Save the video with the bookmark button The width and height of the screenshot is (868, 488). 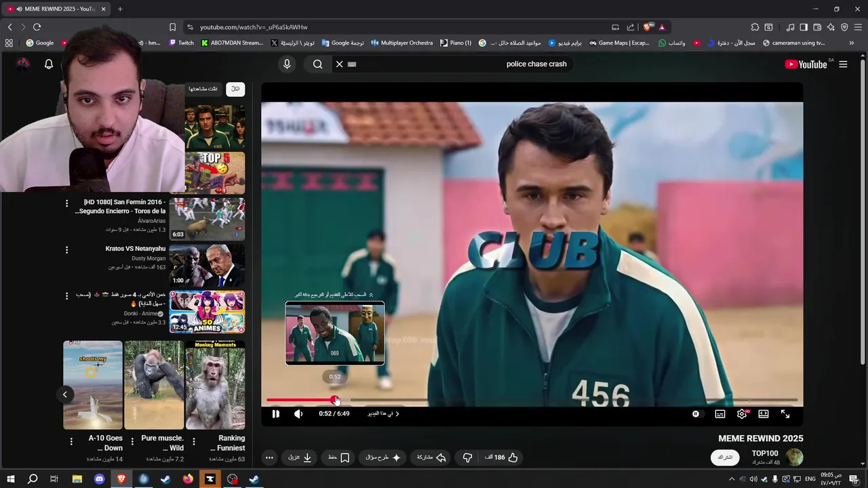339,457
